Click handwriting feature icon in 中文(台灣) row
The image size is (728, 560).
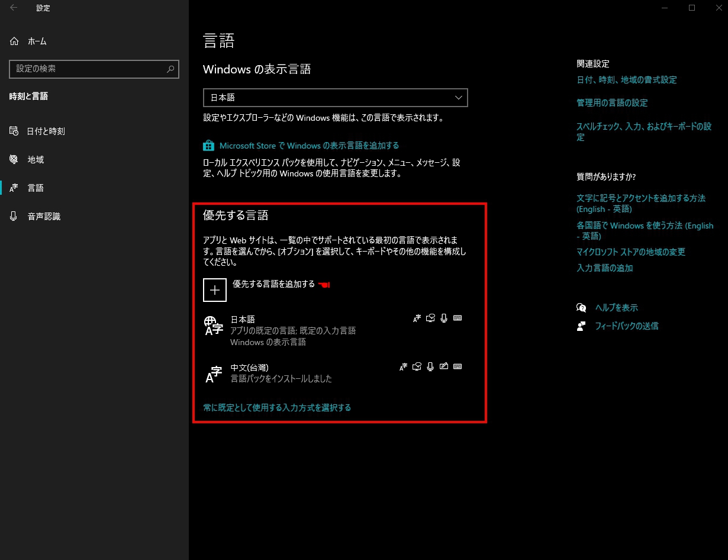(x=444, y=367)
